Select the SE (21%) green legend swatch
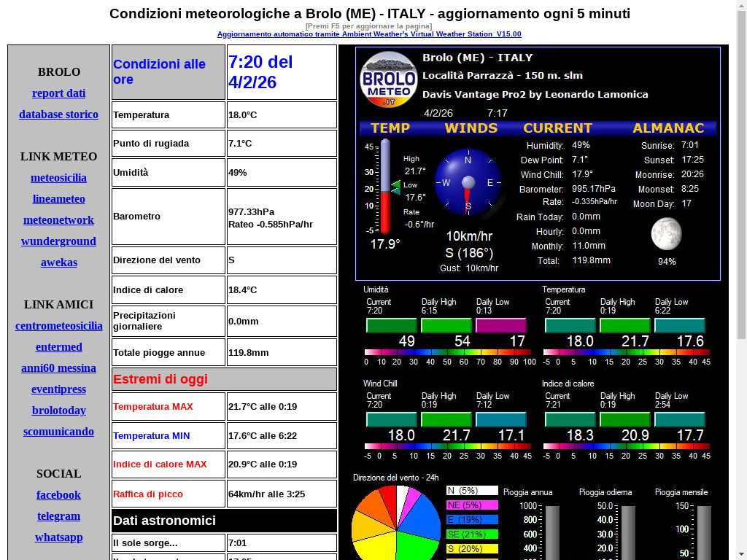747x560 pixels. coord(472,534)
